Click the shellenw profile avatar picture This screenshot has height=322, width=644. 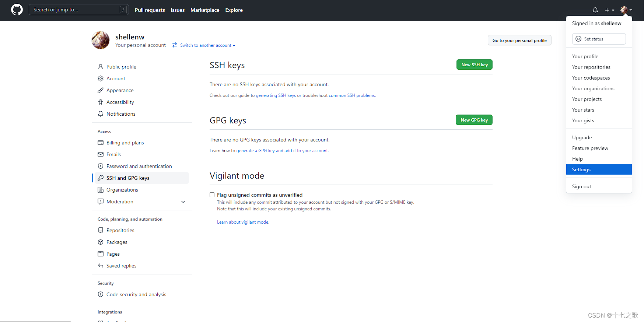point(101,40)
